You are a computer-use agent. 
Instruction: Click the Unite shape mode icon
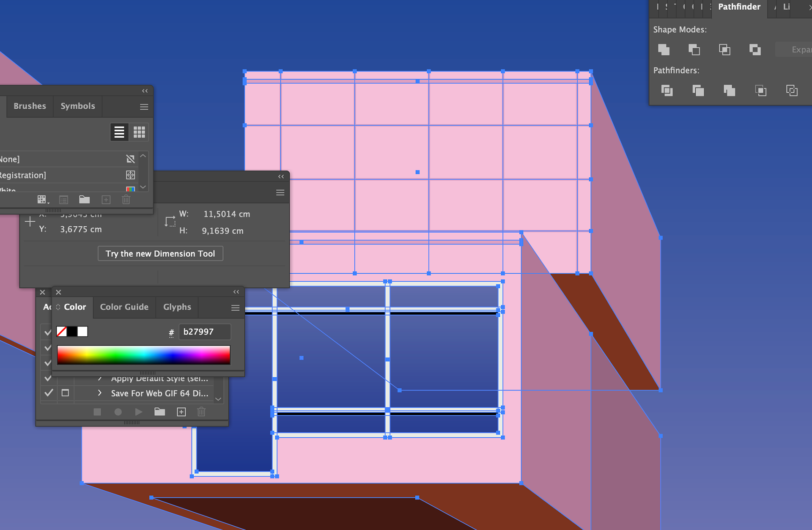[x=664, y=50]
